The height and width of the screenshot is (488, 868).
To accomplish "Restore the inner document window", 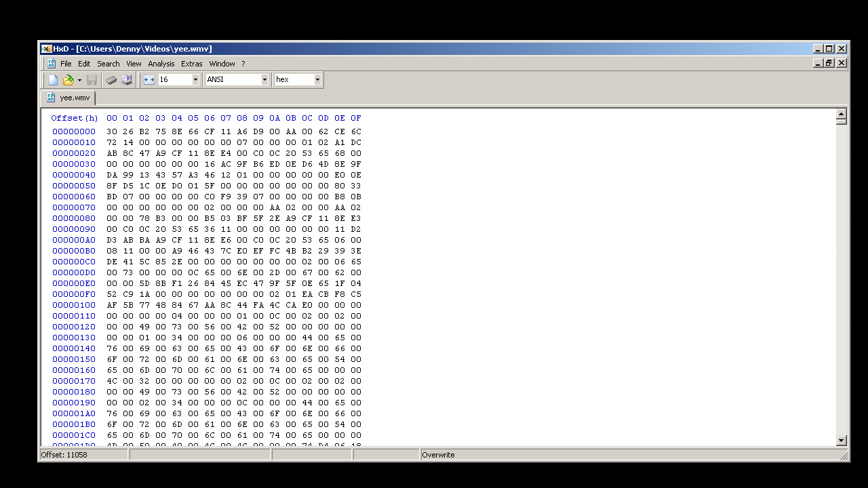I will pyautogui.click(x=829, y=63).
